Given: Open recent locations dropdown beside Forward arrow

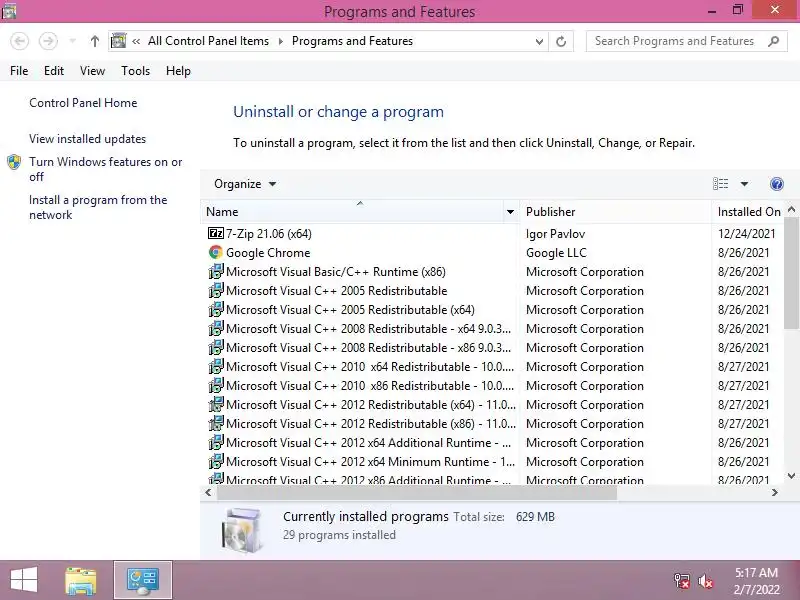Looking at the screenshot, I should point(72,41).
